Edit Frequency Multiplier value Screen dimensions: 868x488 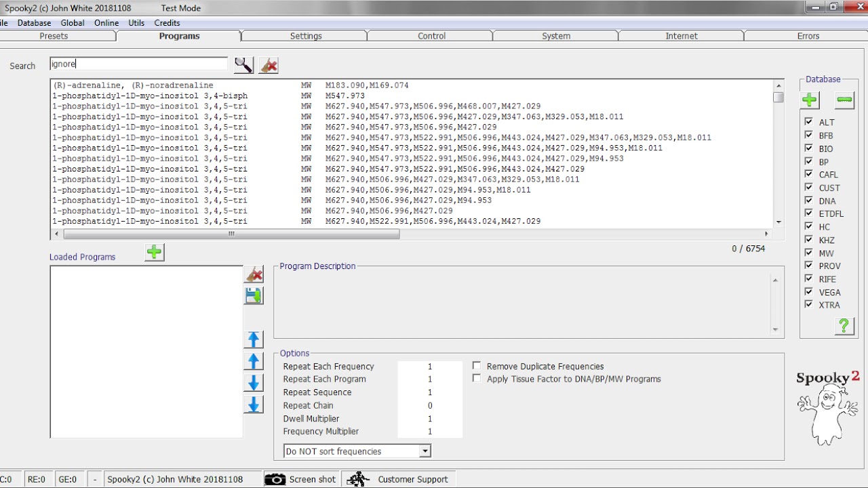pos(430,432)
